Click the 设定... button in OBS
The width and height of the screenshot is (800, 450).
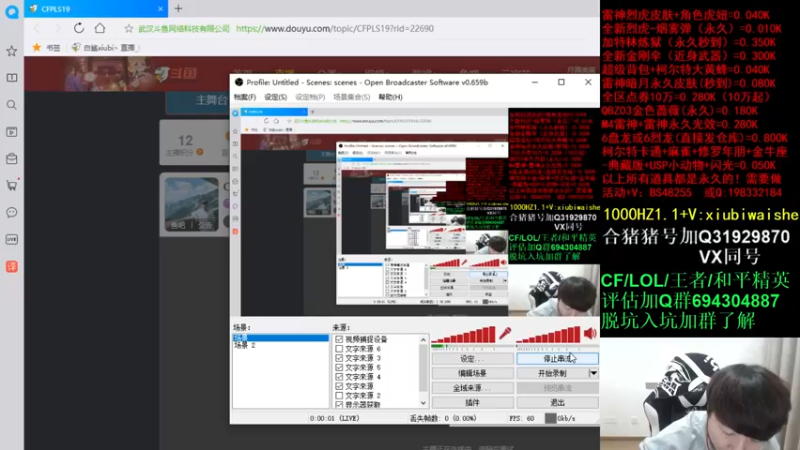click(x=472, y=359)
